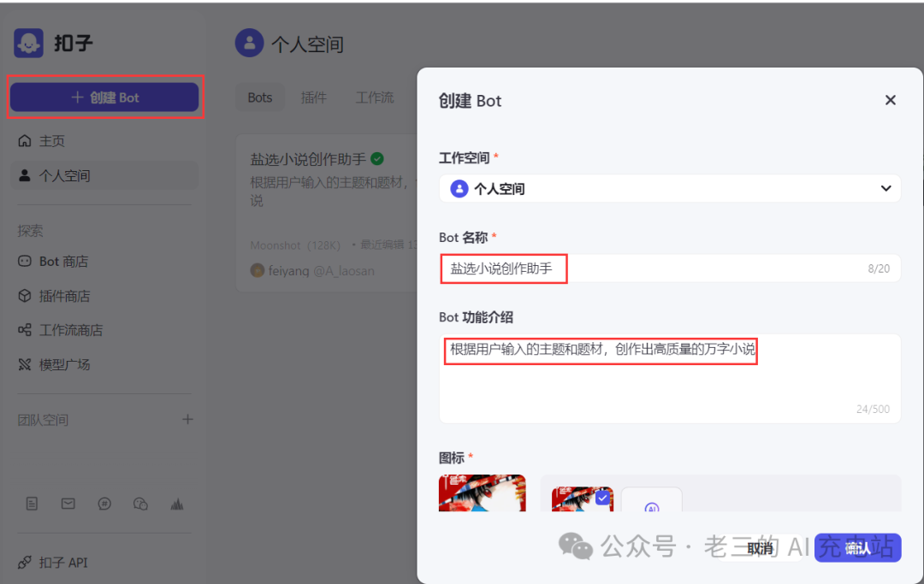Viewport: 924px width, 584px height.
Task: Add a team space with the plus icon
Action: pyautogui.click(x=187, y=419)
